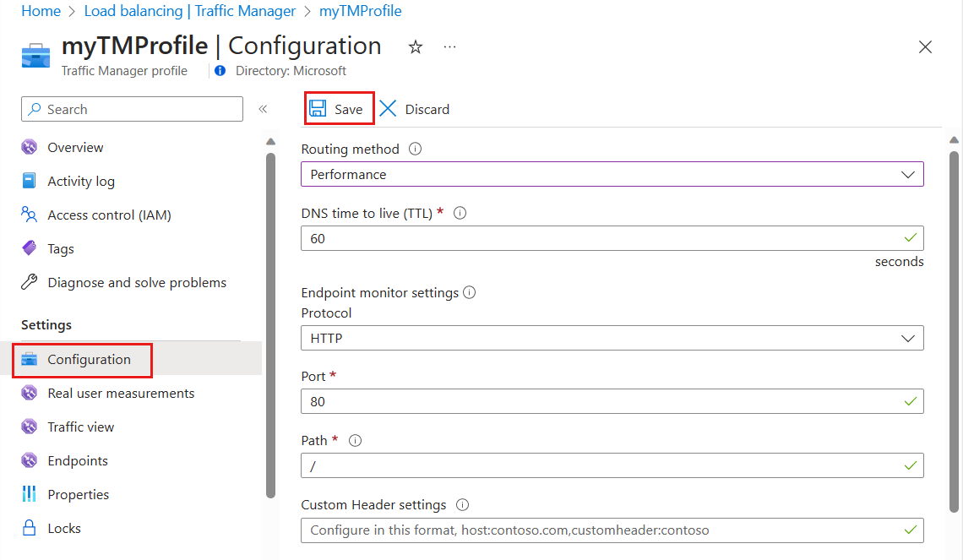The width and height of the screenshot is (963, 560).
Task: Show DNS time to live info tooltip
Action: tap(460, 213)
